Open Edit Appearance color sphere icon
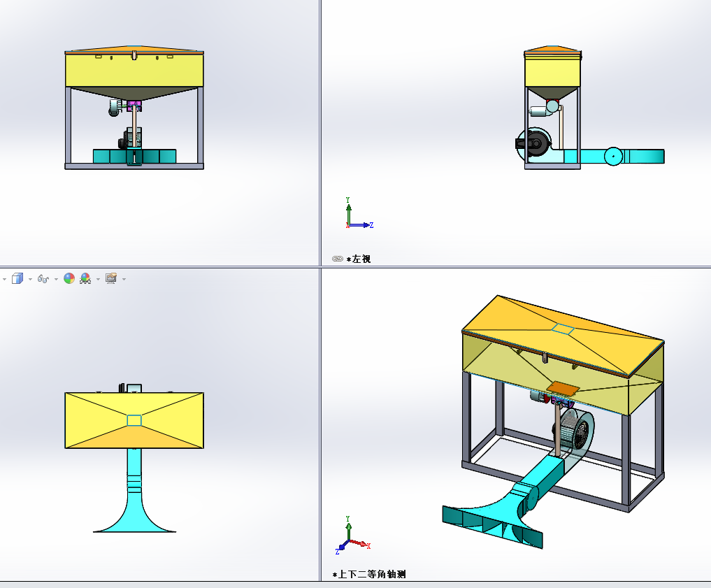This screenshot has width=711, height=588. (69, 278)
